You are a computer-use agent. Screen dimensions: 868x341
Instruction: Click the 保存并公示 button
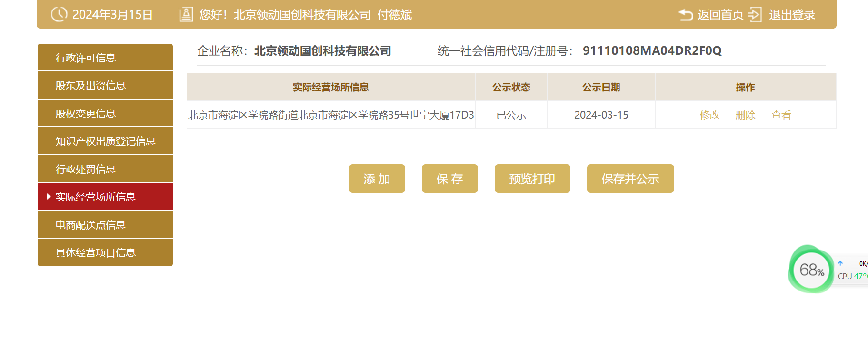point(630,179)
